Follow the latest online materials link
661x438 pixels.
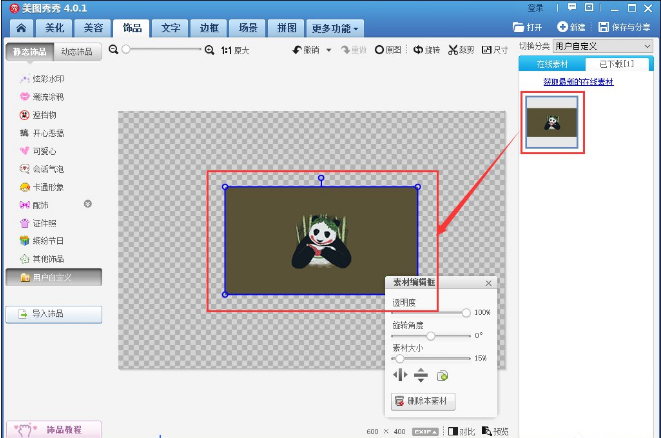tap(578, 82)
